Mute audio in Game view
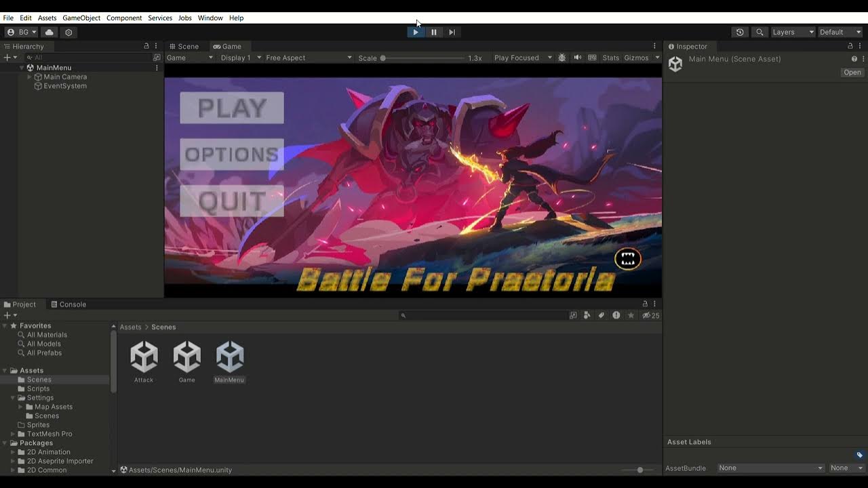Image resolution: width=868 pixels, height=488 pixels. [577, 58]
